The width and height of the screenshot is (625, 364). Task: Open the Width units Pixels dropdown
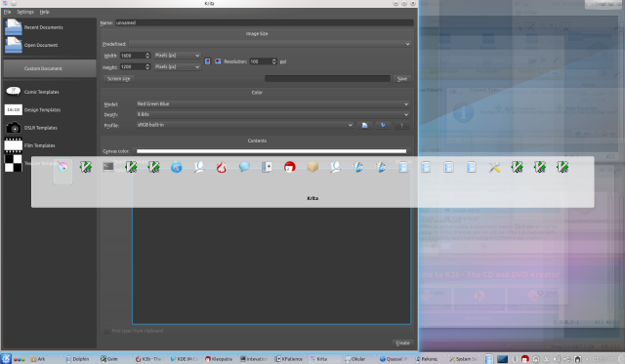178,56
